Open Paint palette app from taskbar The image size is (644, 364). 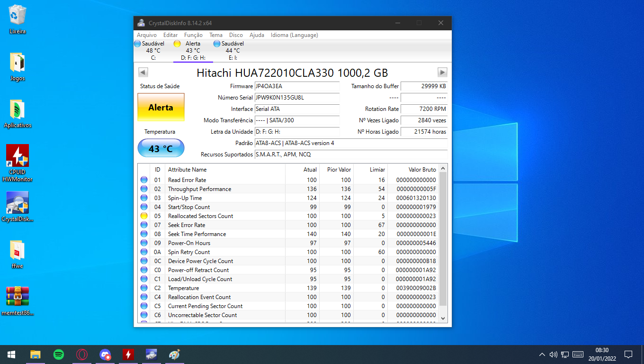coord(174,355)
